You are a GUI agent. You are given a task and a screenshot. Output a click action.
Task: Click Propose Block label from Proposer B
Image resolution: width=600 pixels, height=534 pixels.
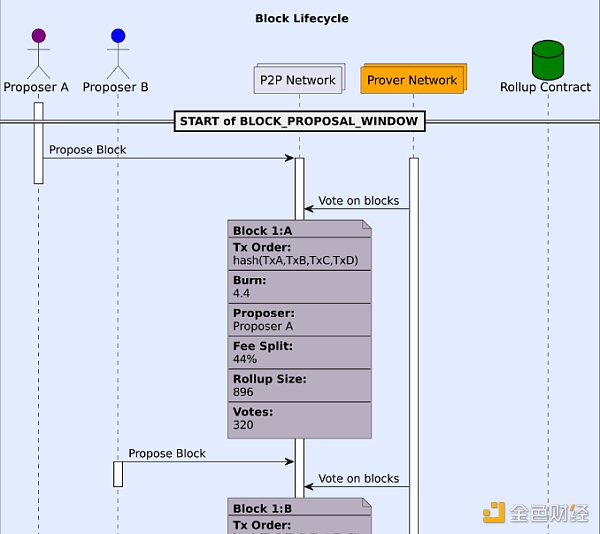[166, 453]
